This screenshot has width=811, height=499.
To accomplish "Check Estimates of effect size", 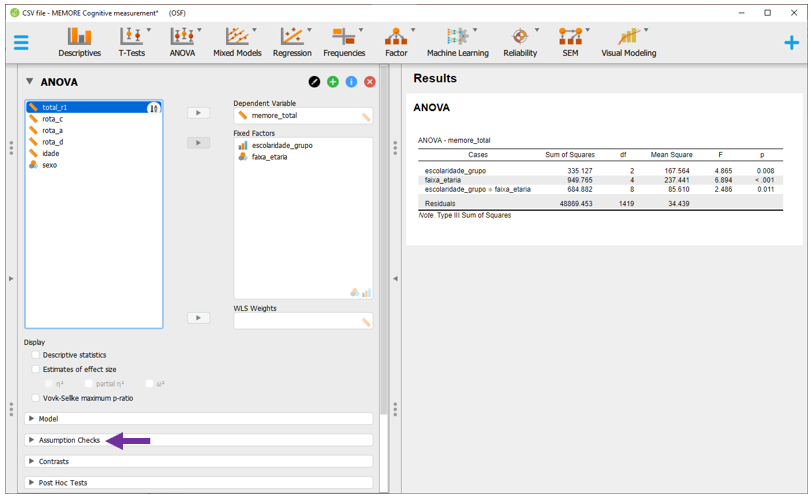I will pyautogui.click(x=37, y=369).
